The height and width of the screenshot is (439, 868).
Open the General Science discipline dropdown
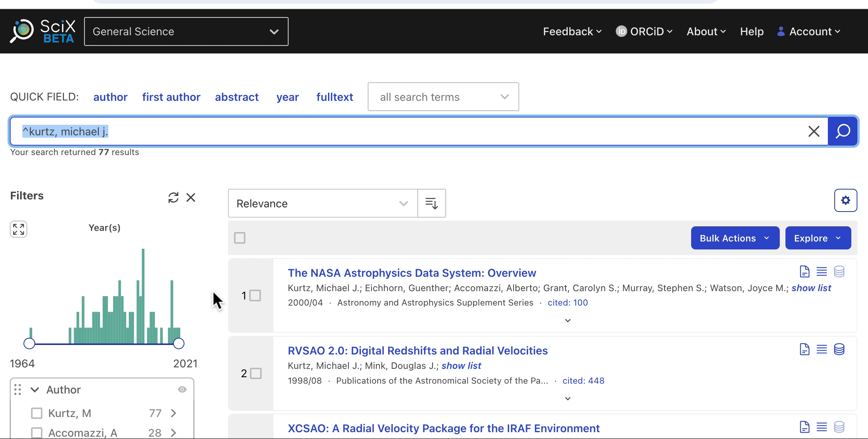pos(186,31)
